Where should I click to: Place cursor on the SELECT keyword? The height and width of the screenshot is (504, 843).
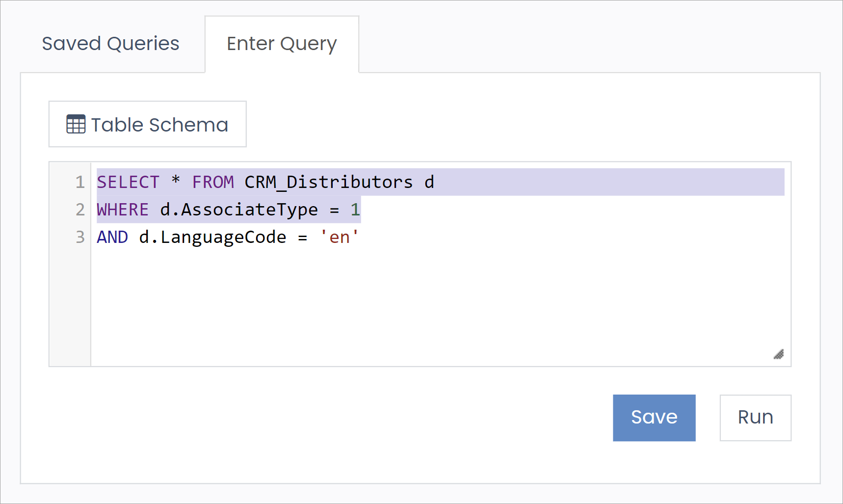click(x=129, y=182)
